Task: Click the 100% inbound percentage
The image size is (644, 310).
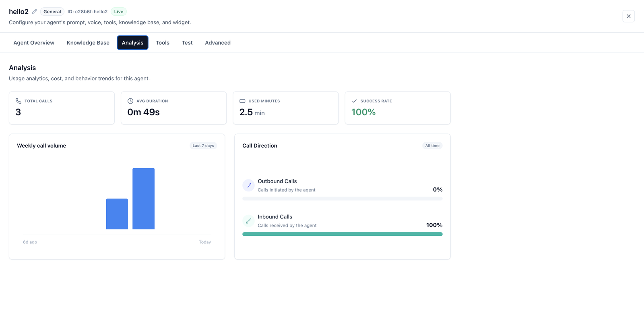Action: pos(434,225)
